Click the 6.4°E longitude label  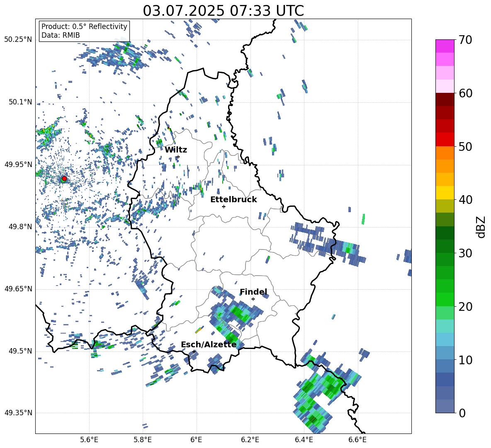coord(304,440)
